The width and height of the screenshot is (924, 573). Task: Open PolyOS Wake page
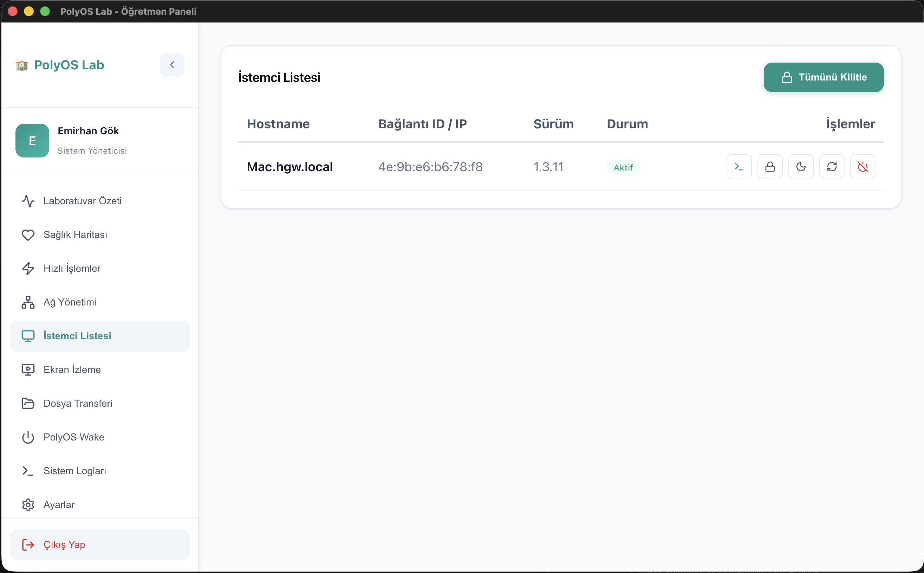pos(99,437)
